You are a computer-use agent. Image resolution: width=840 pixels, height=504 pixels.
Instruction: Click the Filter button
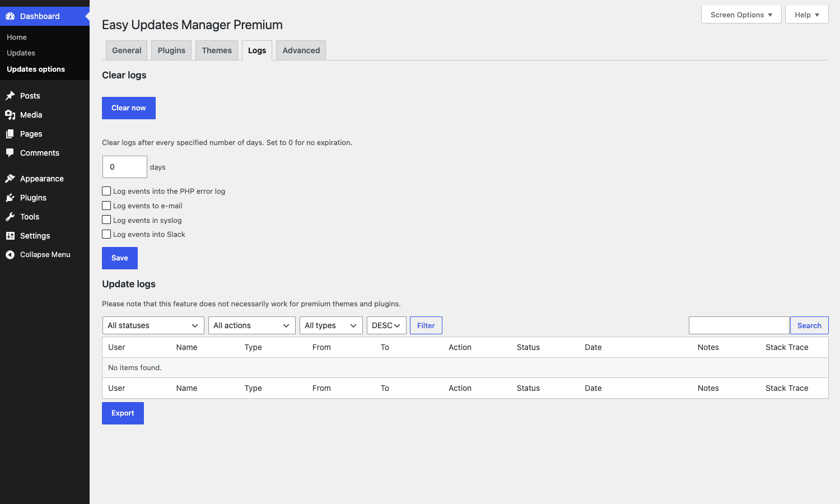[x=426, y=325]
